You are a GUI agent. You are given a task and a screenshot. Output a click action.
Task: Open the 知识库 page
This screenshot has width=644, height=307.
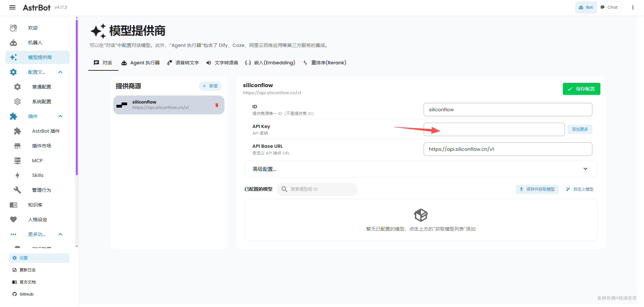38,205
